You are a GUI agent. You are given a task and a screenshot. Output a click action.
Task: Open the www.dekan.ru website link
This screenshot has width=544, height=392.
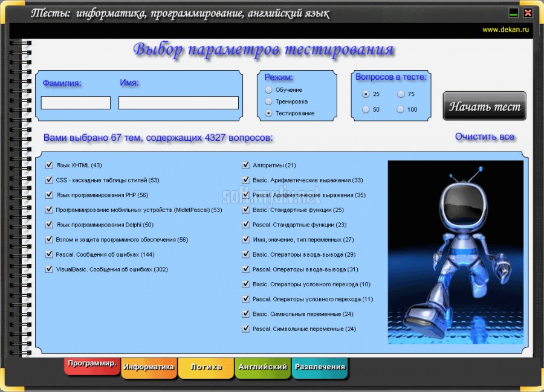click(505, 30)
